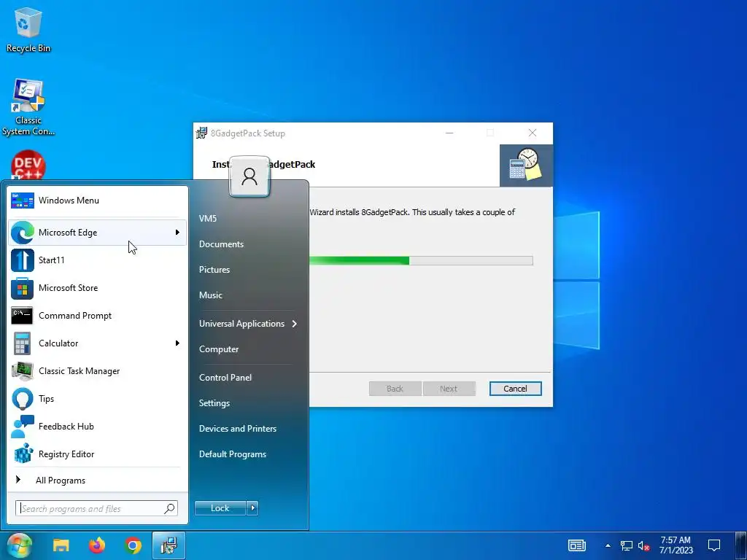The height and width of the screenshot is (560, 747).
Task: Open Dev C++ desktop icon
Action: pyautogui.click(x=28, y=165)
